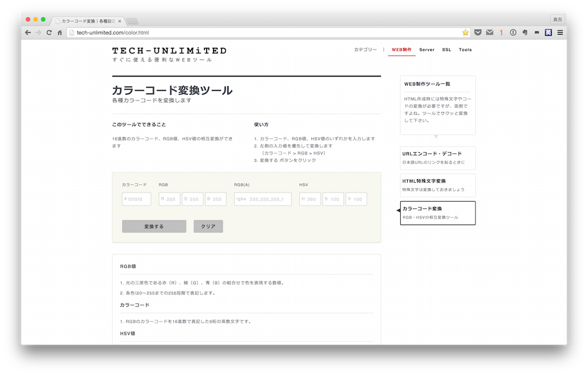Click the HSV hue H input field
Image resolution: width=588 pixels, height=375 pixels.
pyautogui.click(x=310, y=199)
